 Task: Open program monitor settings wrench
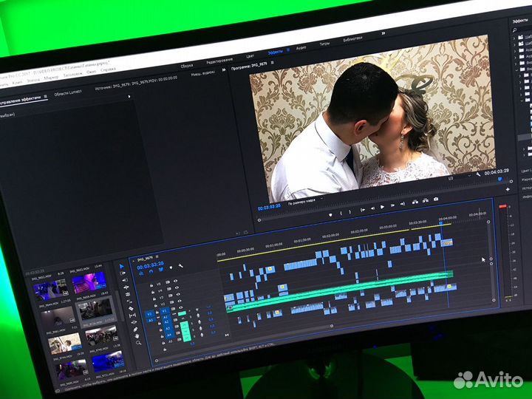click(478, 174)
